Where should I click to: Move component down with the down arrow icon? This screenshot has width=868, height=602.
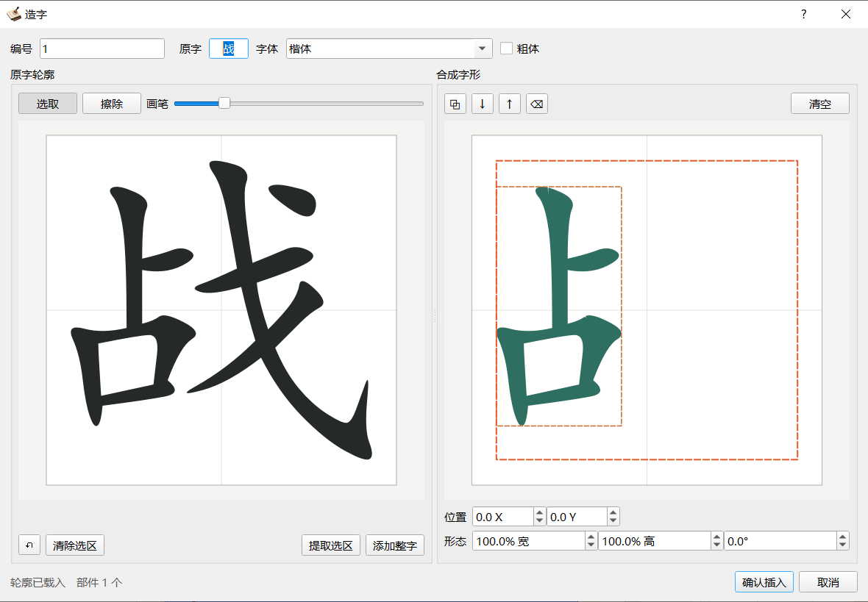click(482, 104)
